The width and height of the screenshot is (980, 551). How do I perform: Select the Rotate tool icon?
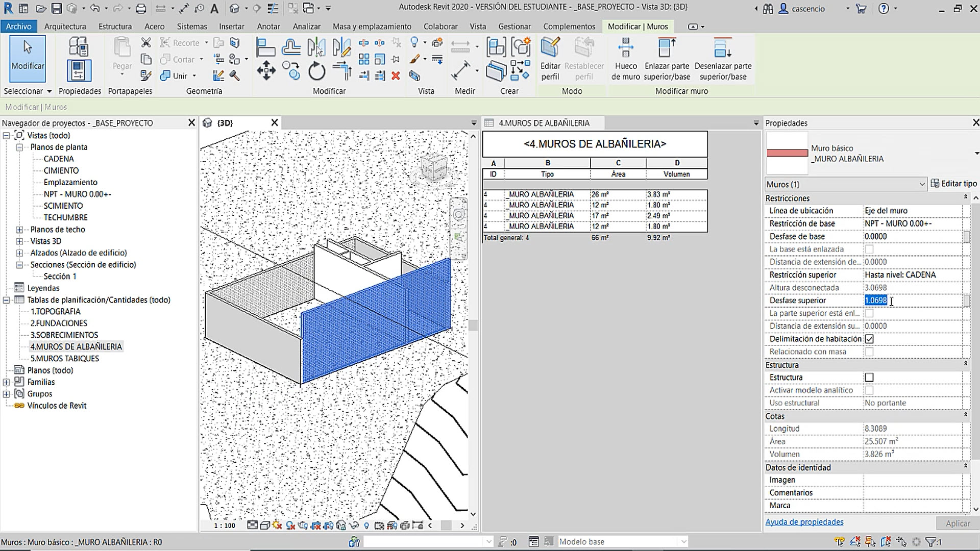tap(316, 71)
